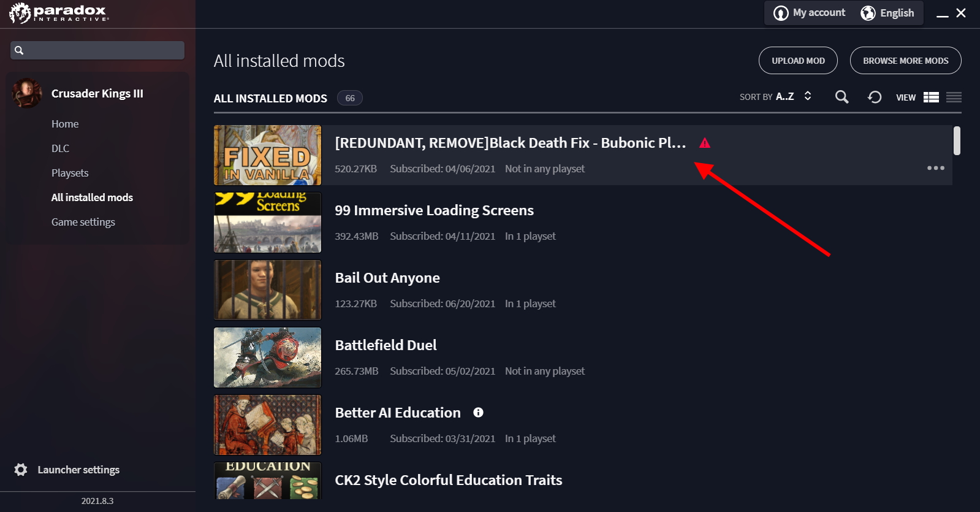Select the [REDUNDANT, REMOVE]Black Death Fix title
The height and width of the screenshot is (512, 980).
click(510, 143)
